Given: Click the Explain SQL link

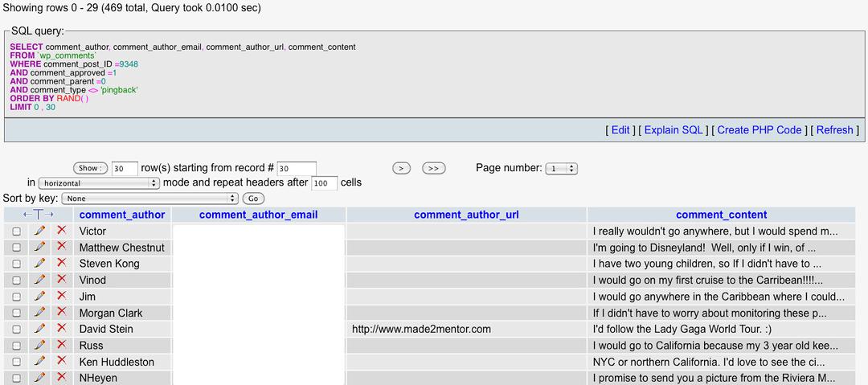Looking at the screenshot, I should click(674, 129).
